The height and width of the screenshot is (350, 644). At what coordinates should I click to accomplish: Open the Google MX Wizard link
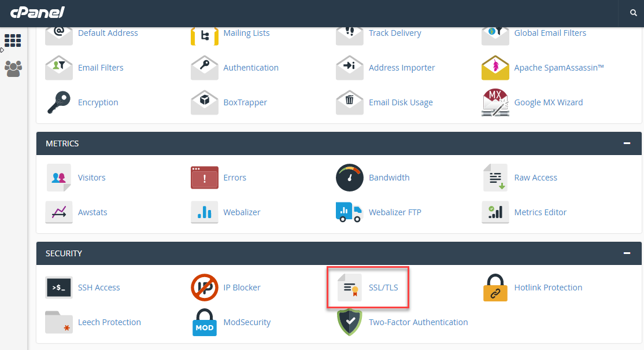click(548, 102)
